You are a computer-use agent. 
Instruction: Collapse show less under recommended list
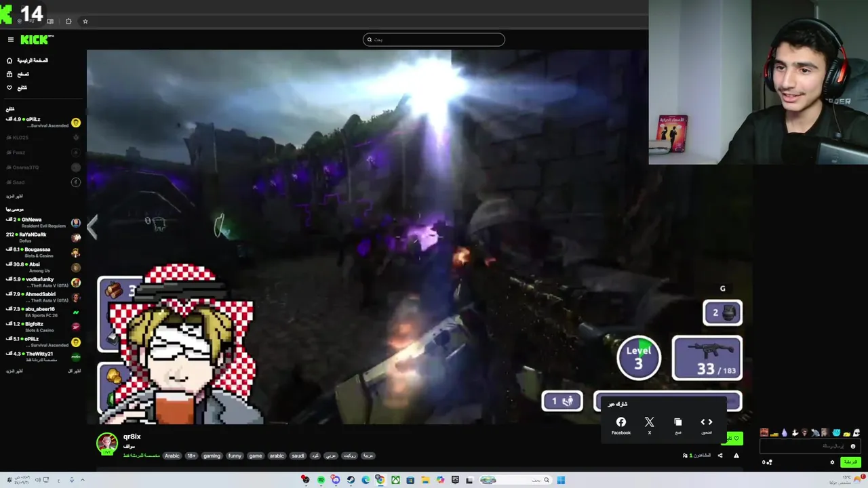tap(74, 371)
